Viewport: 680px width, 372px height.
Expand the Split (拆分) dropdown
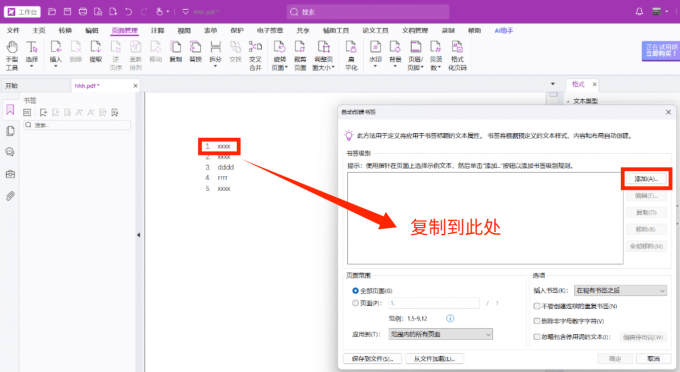(x=216, y=66)
